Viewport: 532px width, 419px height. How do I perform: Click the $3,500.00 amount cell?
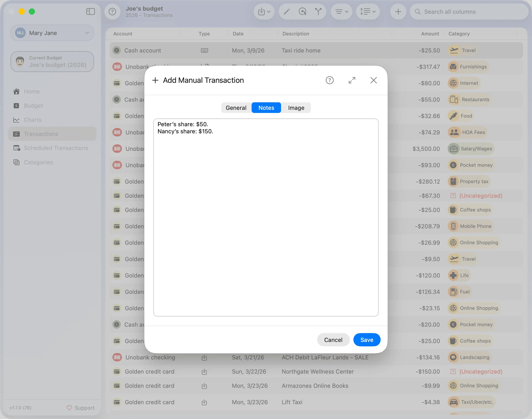click(426, 149)
